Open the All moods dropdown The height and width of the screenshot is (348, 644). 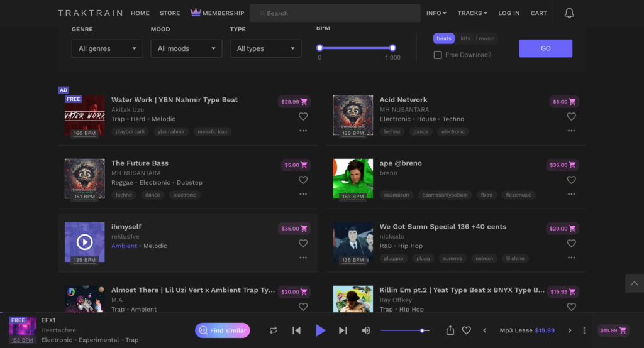[x=186, y=48]
